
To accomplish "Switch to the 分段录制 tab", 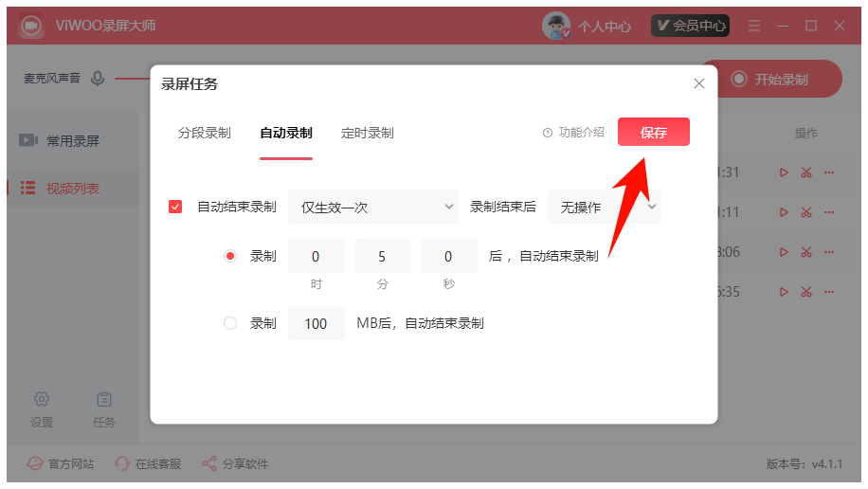I will click(205, 133).
